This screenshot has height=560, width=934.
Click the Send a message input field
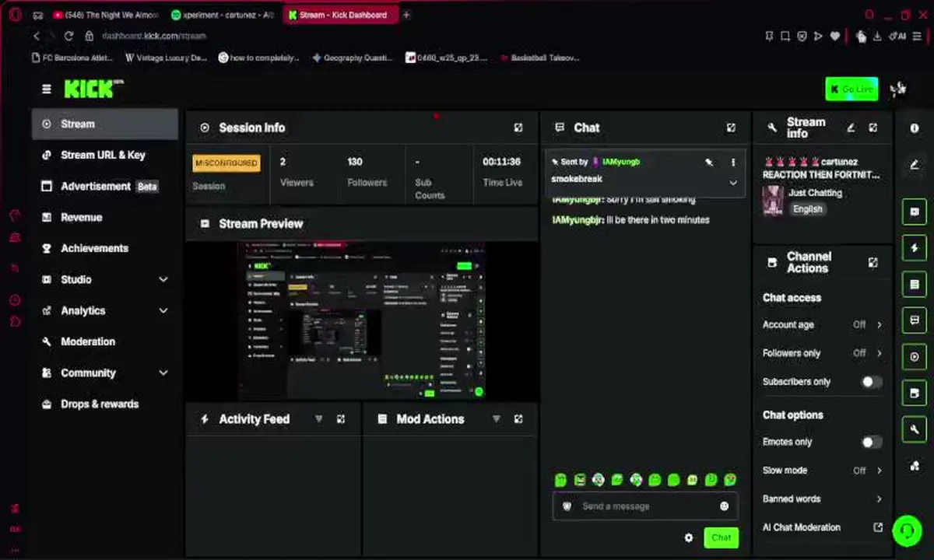click(644, 506)
